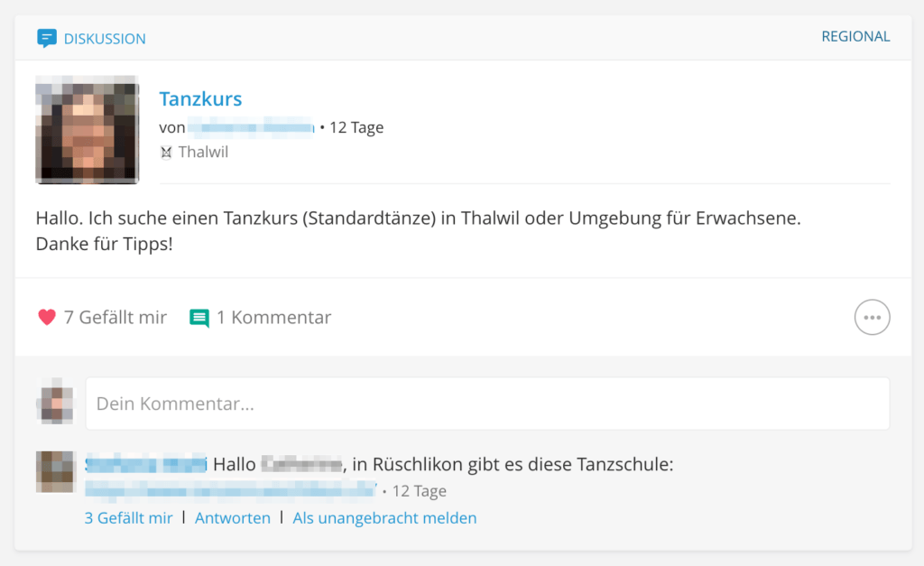
Task: Click the location marker icon beside Thalwil
Action: tap(166, 153)
